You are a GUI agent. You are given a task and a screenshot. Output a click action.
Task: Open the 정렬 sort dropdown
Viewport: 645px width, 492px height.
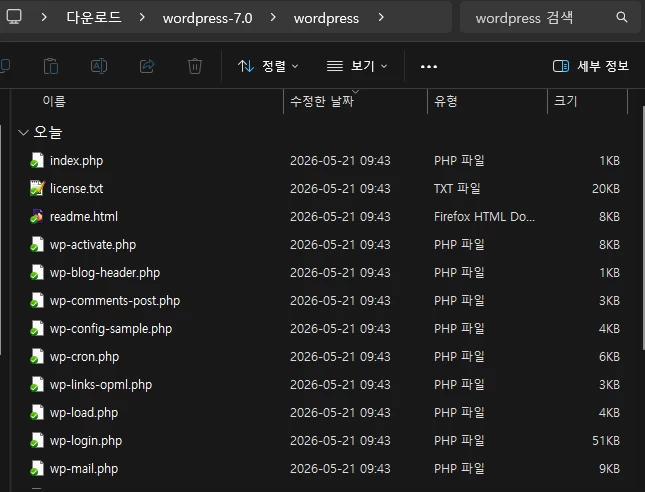(x=268, y=66)
